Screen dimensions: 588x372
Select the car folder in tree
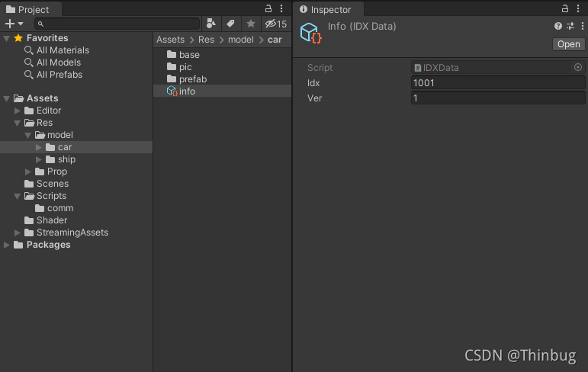(65, 147)
